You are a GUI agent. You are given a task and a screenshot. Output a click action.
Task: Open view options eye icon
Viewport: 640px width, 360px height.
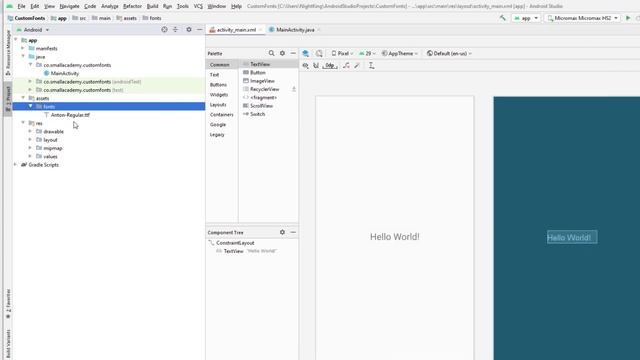coord(305,65)
